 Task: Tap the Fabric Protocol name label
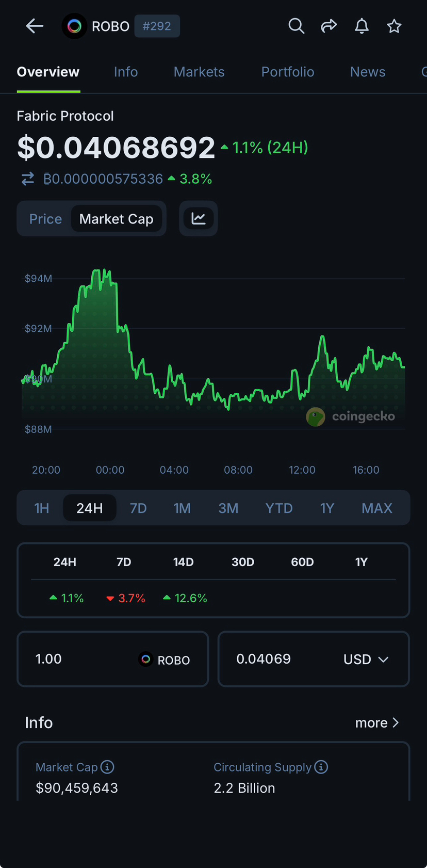(x=65, y=116)
